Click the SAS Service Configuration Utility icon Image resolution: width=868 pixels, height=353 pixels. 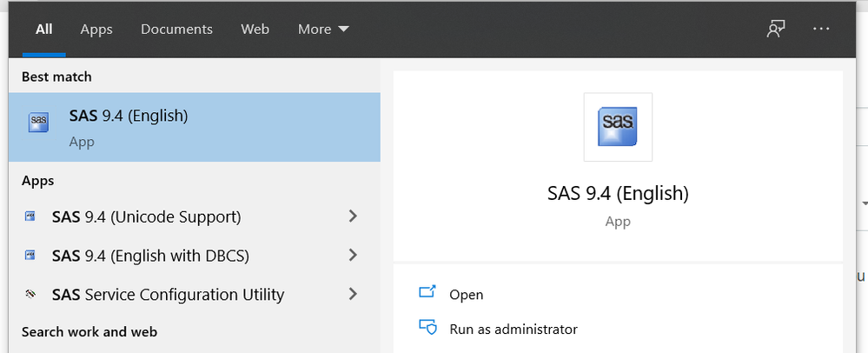point(30,295)
